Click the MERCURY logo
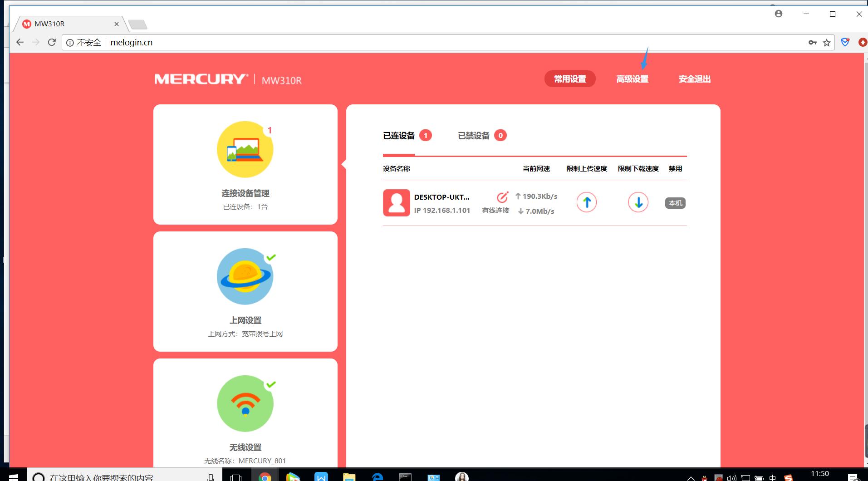 [x=200, y=79]
